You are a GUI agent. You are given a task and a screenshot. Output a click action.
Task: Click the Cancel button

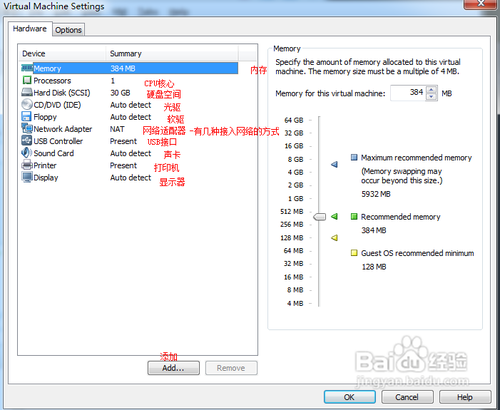click(407, 397)
